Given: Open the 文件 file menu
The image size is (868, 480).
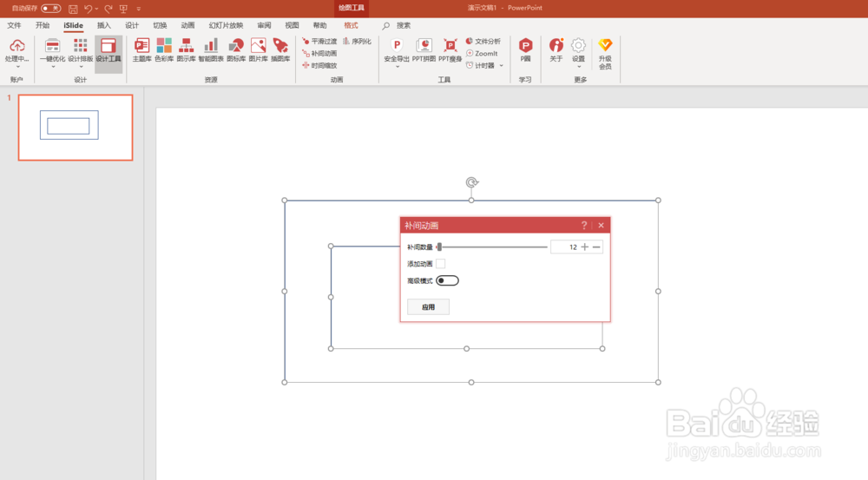Looking at the screenshot, I should [14, 25].
